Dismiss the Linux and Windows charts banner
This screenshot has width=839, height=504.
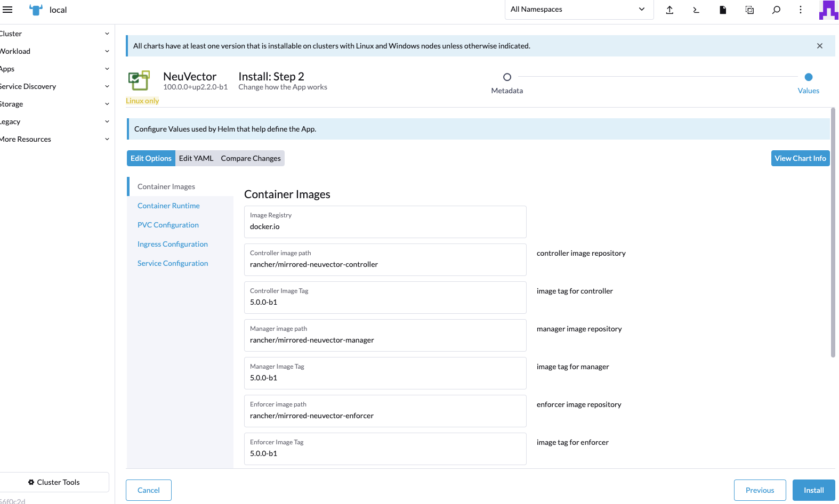pos(820,46)
